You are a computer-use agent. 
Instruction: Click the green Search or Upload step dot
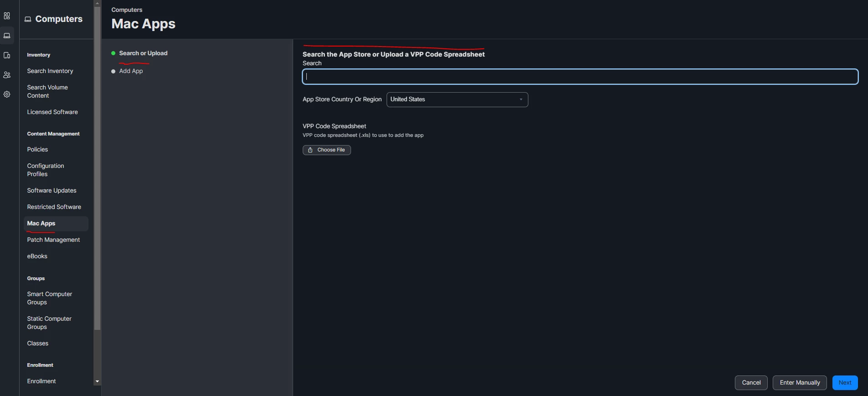tap(113, 53)
